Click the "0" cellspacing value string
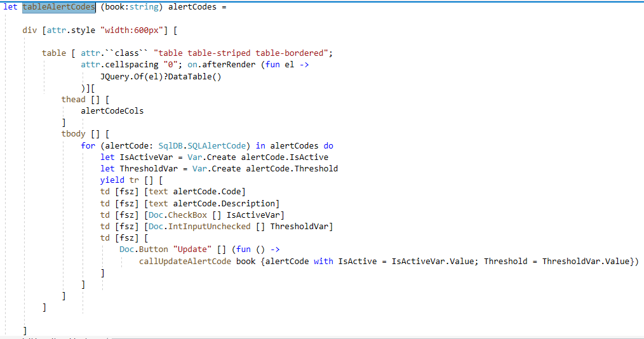 tap(170, 65)
